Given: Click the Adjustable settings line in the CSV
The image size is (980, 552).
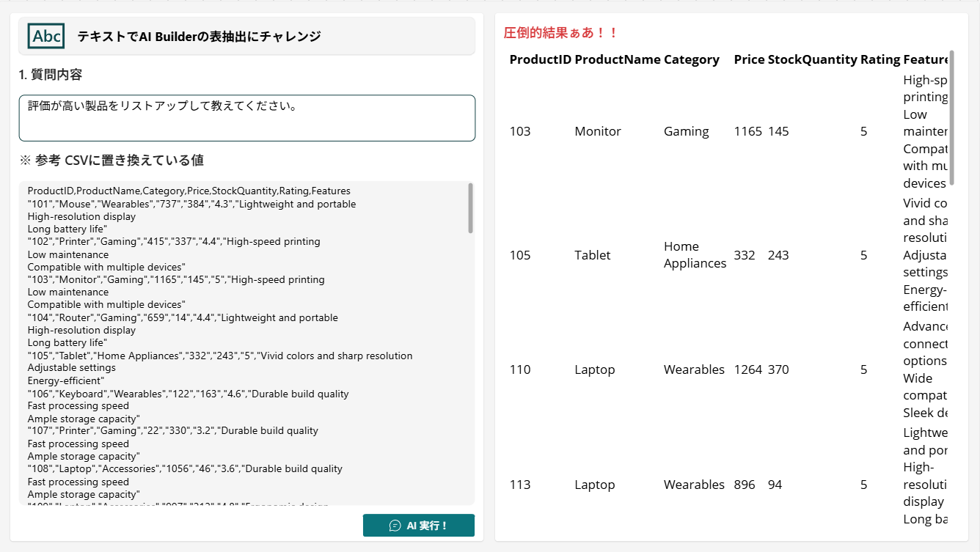Looking at the screenshot, I should click(x=72, y=368).
